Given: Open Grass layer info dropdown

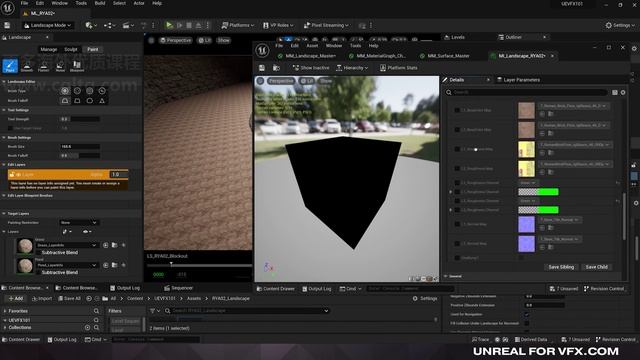Looking at the screenshot, I should tap(66, 245).
